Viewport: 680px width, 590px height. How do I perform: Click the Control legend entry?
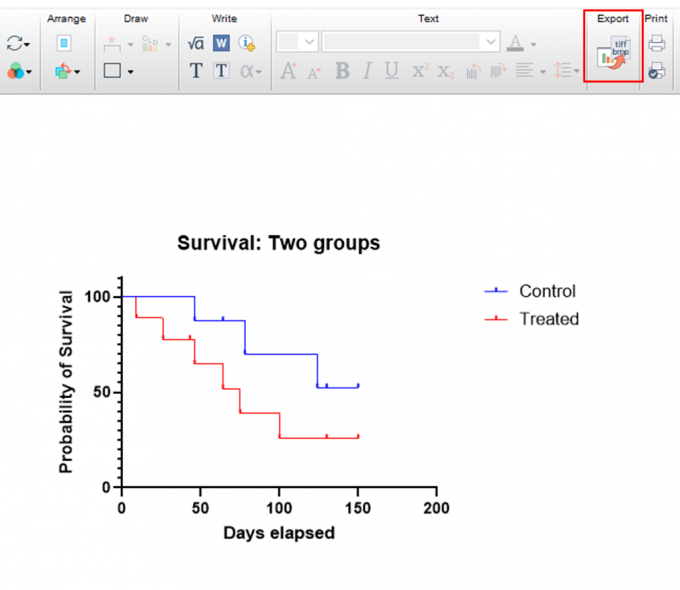click(x=530, y=291)
